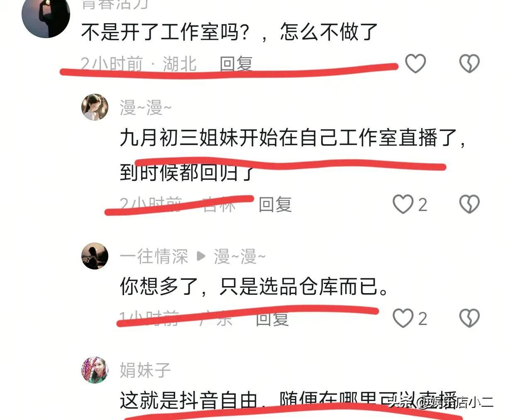Reply to 一往情深's comment via 回复
Image resolution: width=505 pixels, height=420 pixels.
tap(272, 318)
